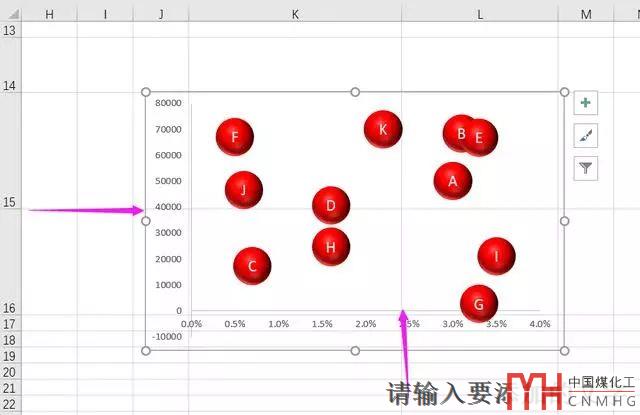Select row 22 header
Viewport: 640px width, 415px height.
(10, 404)
